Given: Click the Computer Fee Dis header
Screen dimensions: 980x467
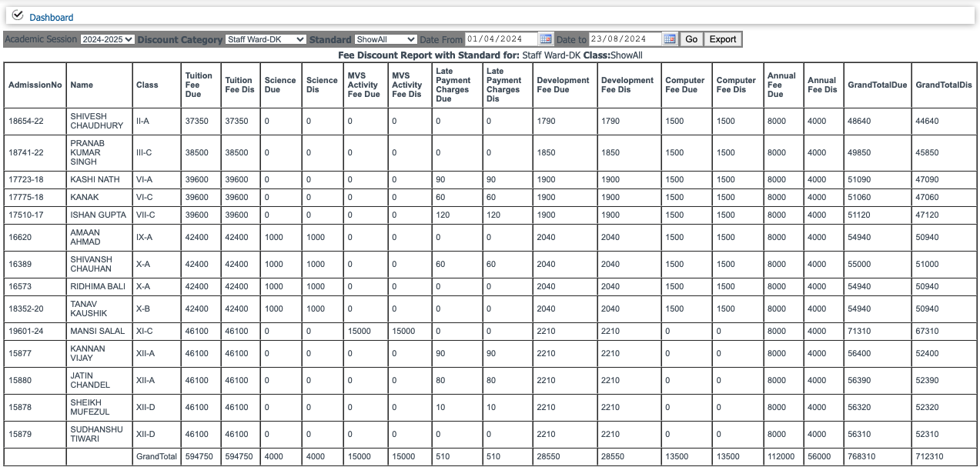Looking at the screenshot, I should click(x=736, y=85).
